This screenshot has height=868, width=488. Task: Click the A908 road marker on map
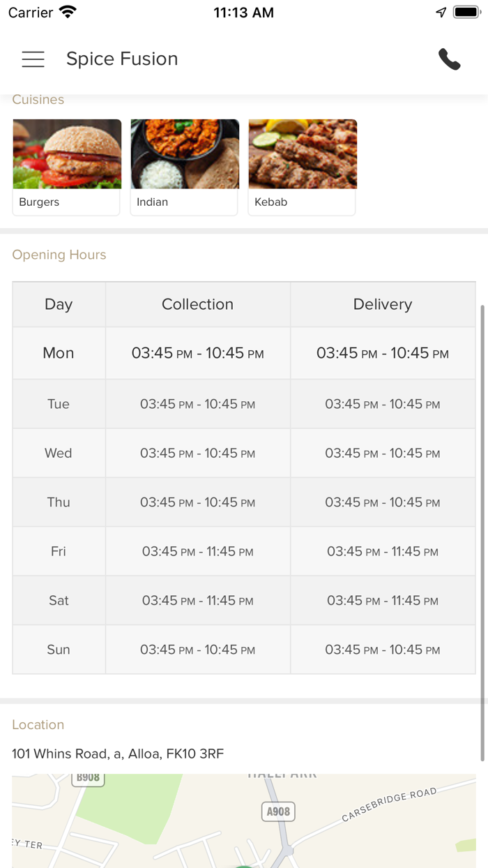click(x=278, y=811)
